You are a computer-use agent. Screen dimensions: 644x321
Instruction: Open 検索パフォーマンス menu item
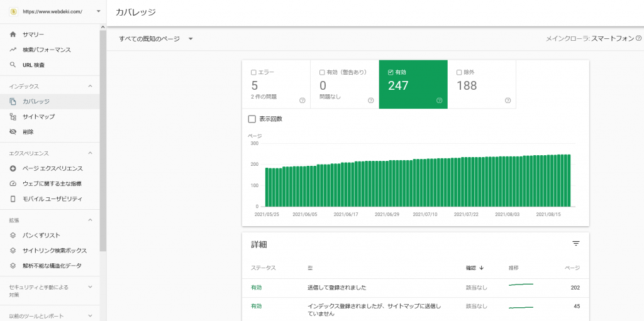47,50
